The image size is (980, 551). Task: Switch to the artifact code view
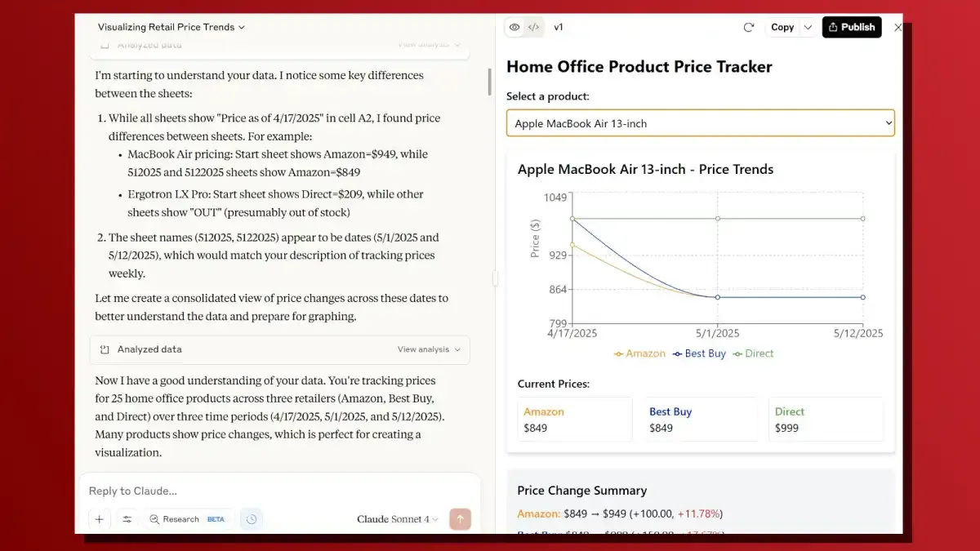[533, 27]
